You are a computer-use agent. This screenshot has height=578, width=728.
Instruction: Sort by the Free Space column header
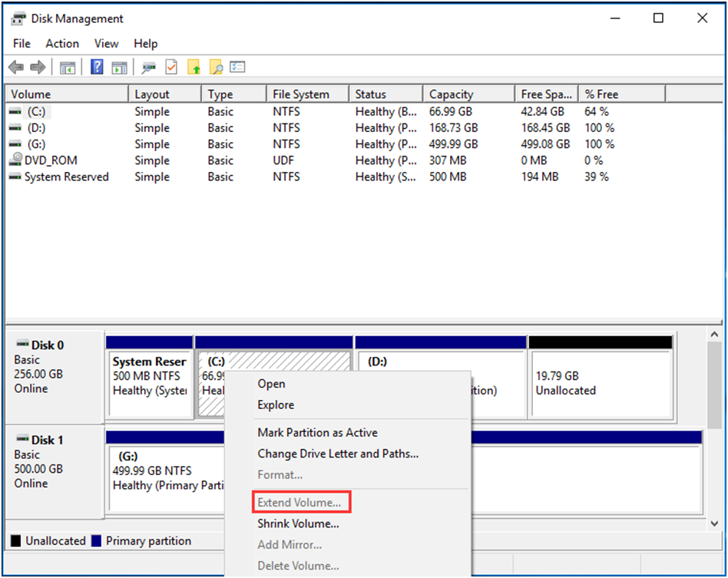(x=547, y=94)
